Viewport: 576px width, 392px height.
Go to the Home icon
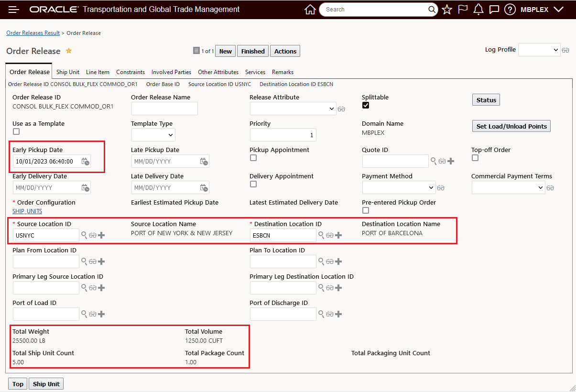coord(310,10)
